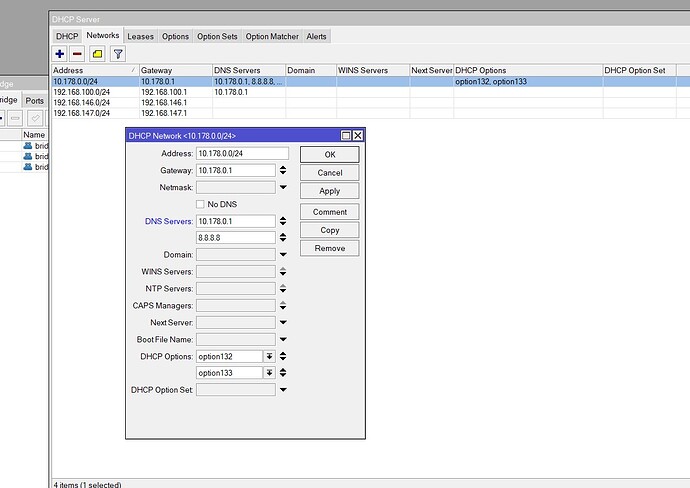Click the yellow Comment toolbar icon
The image size is (690, 488).
click(98, 54)
